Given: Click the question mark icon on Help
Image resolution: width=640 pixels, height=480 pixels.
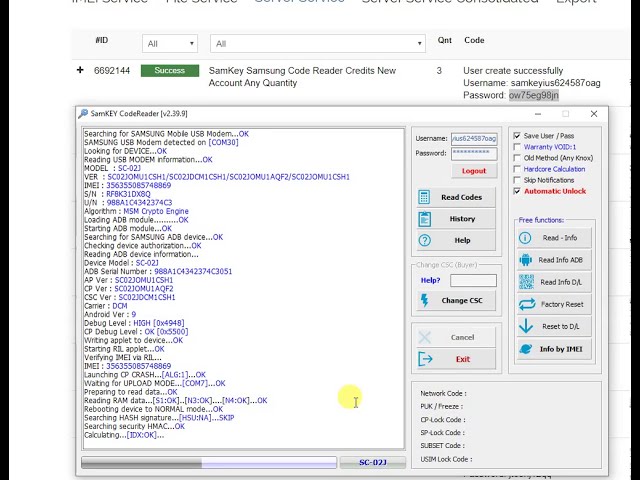Looking at the screenshot, I should click(x=424, y=240).
